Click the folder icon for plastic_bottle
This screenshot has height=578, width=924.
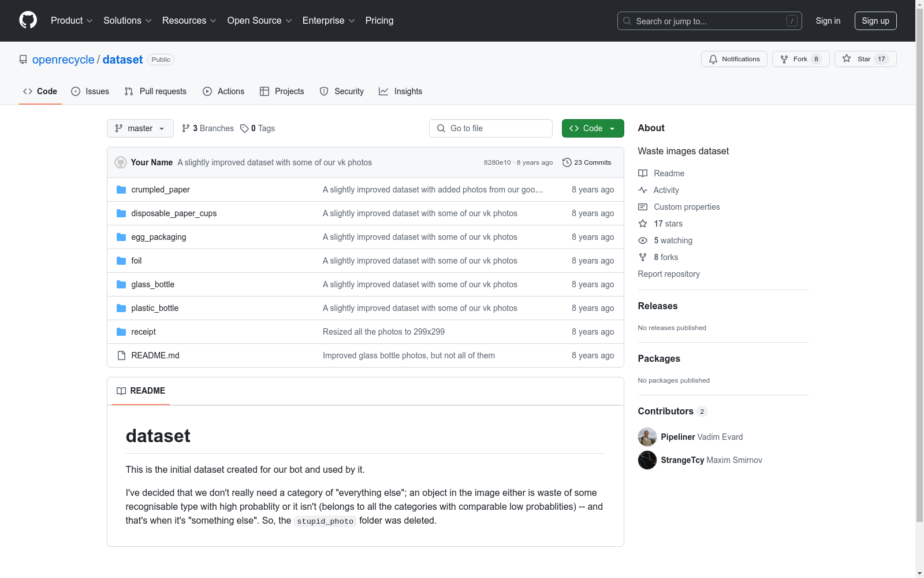click(x=121, y=308)
